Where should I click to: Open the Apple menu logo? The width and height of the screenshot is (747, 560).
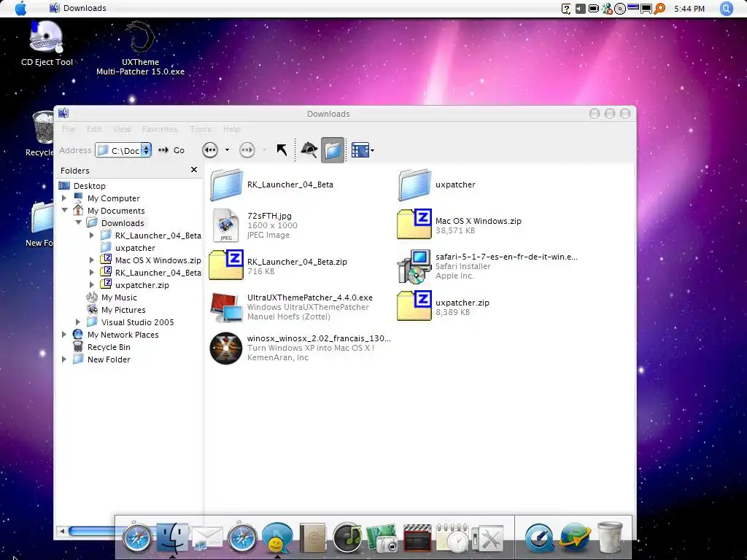click(x=21, y=8)
